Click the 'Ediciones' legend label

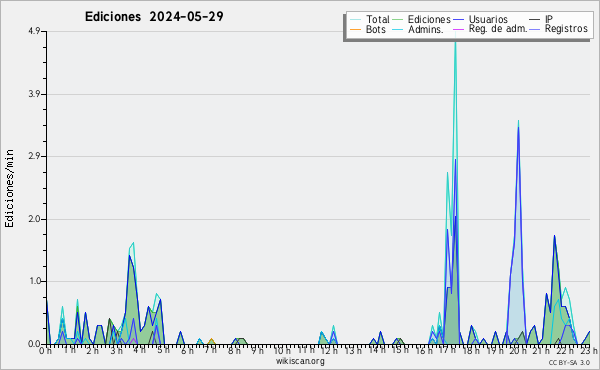tap(429, 19)
